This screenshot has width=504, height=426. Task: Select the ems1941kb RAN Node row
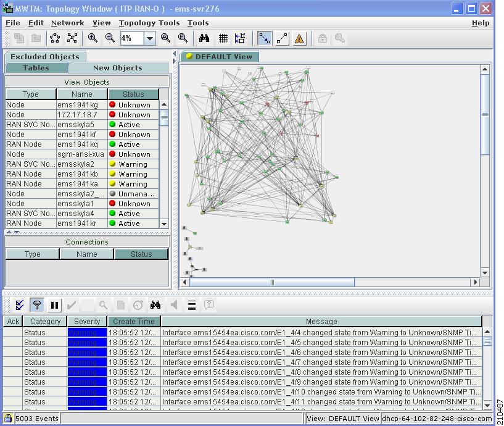coord(82,174)
